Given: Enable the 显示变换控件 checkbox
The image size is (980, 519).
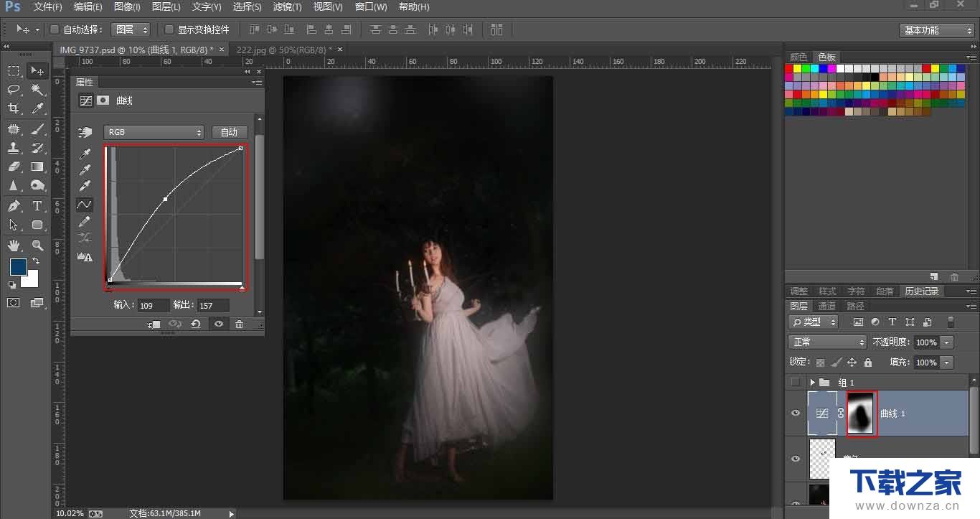Looking at the screenshot, I should 169,29.
